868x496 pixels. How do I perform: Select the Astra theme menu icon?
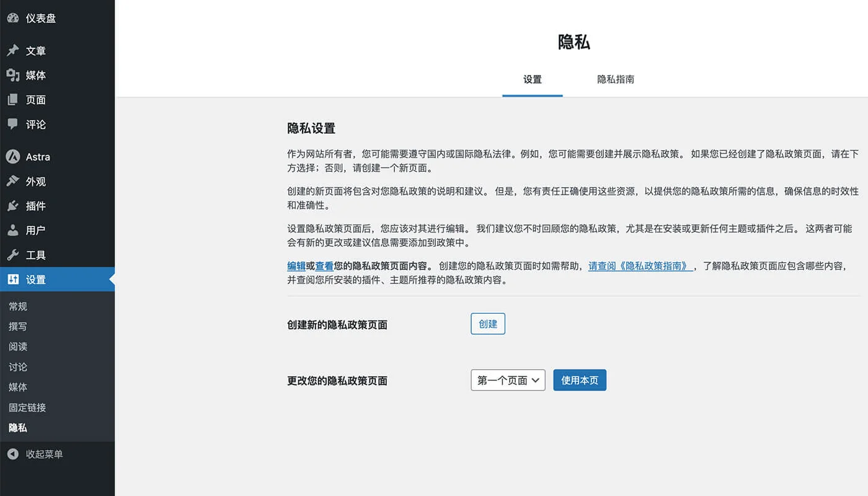(14, 157)
